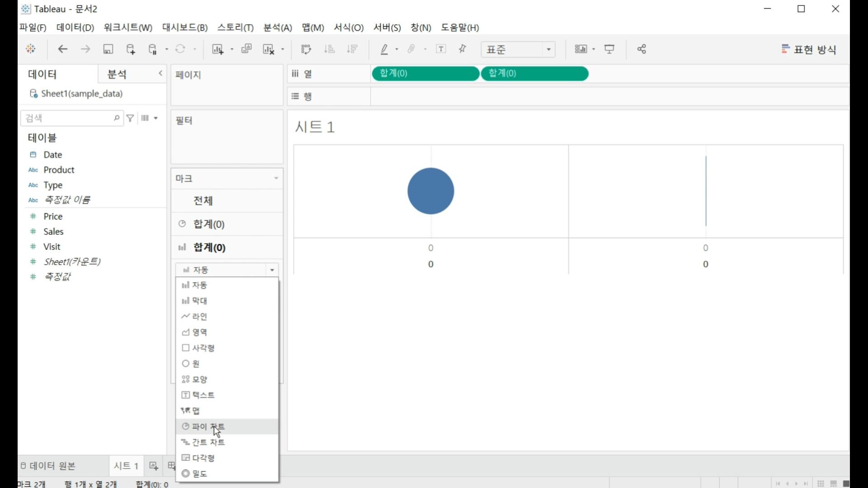Open the 표준 fit dropdown

pyautogui.click(x=518, y=49)
